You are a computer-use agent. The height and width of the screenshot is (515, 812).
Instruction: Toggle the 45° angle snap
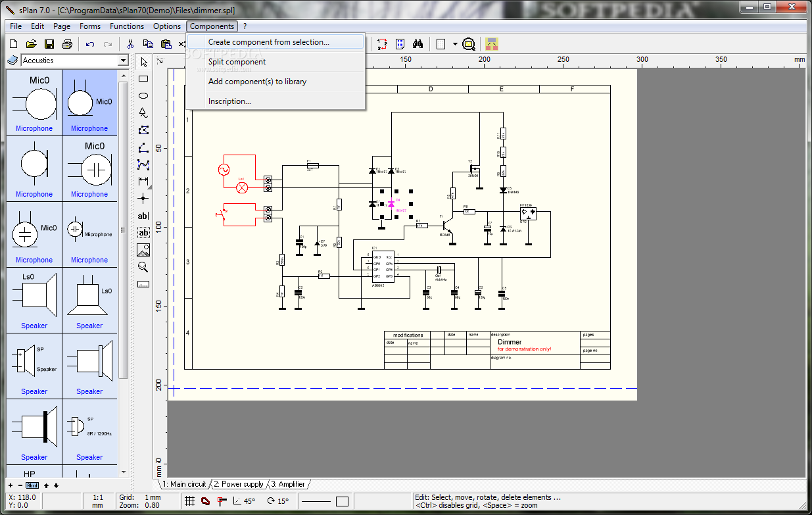244,501
